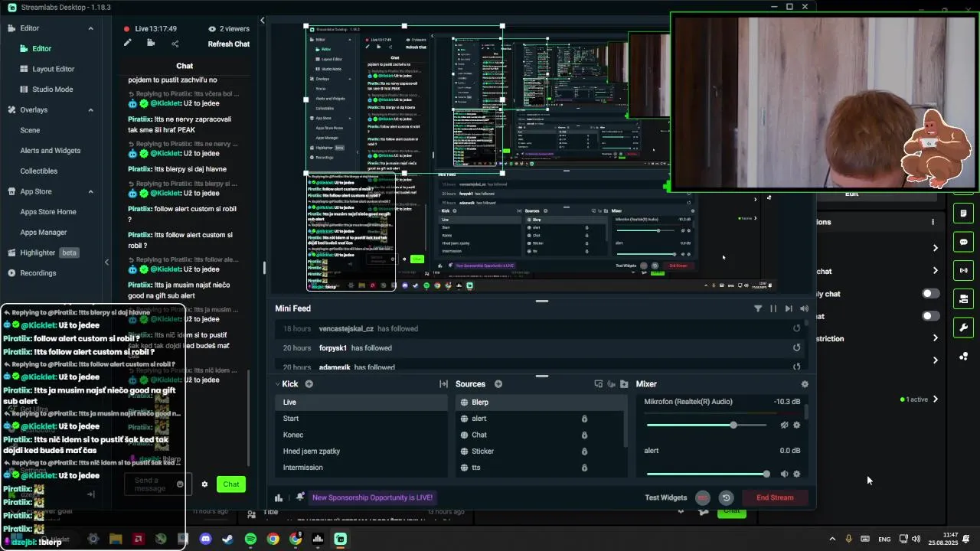
Task: Collapse the left sidebar with chevron
Action: pyautogui.click(x=106, y=262)
